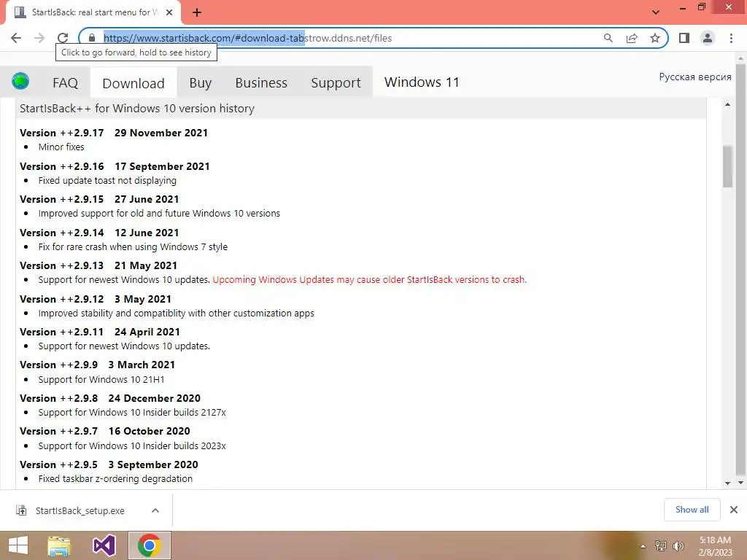Show hidden tray icons arrow
This screenshot has height=560, width=747.
(643, 545)
